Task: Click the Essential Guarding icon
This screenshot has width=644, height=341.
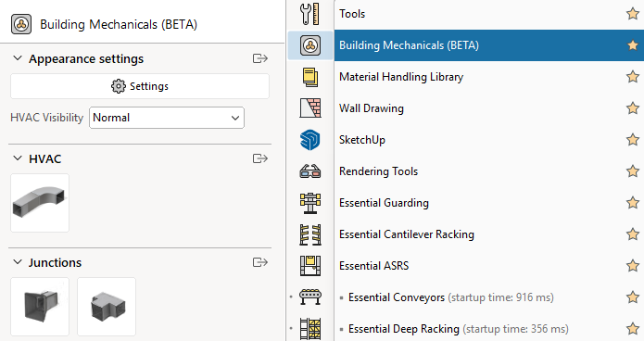Action: point(310,203)
